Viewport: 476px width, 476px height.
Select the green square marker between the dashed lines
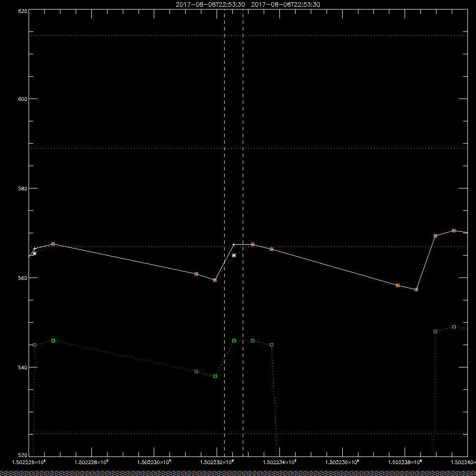[x=234, y=341]
